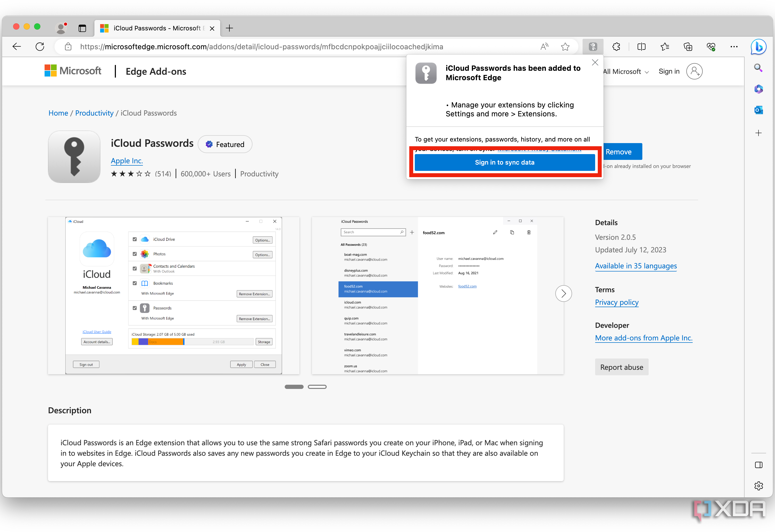This screenshot has height=532, width=775.
Task: Open Available in 35 languages link
Action: pos(636,266)
